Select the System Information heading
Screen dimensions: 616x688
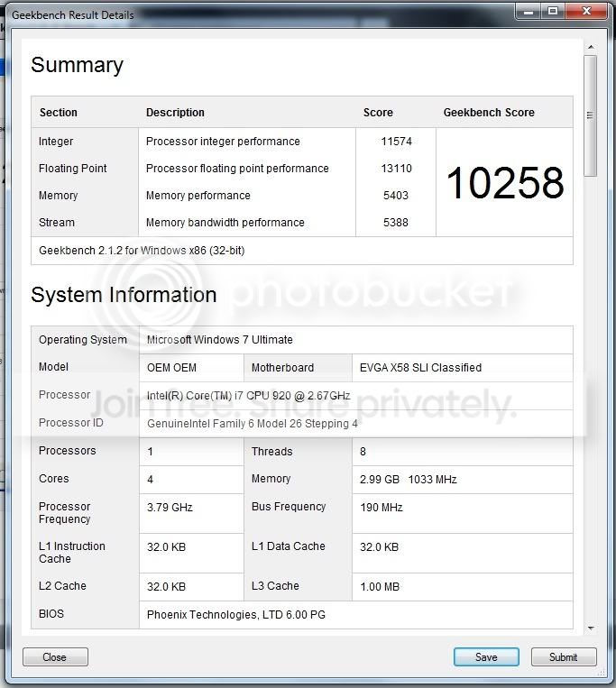124,295
